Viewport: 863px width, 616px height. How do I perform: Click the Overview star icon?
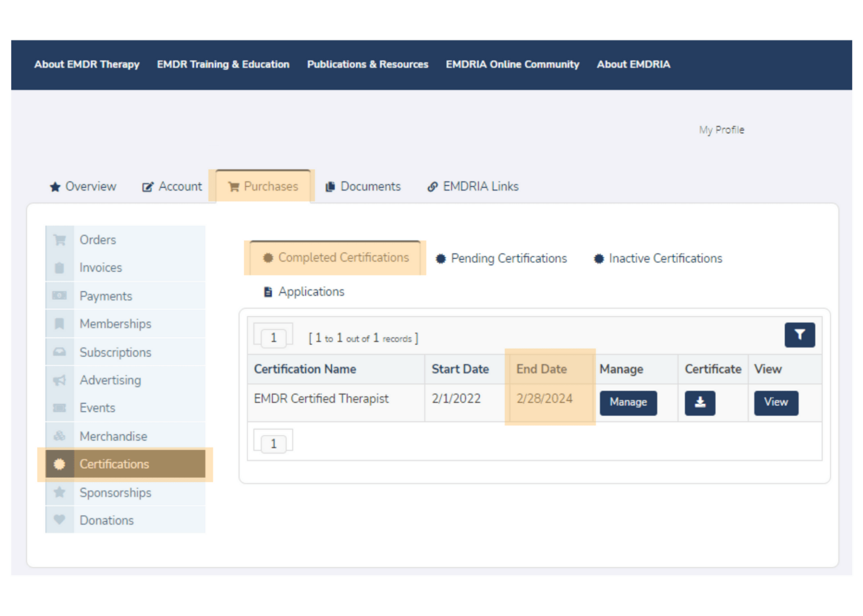click(x=55, y=187)
